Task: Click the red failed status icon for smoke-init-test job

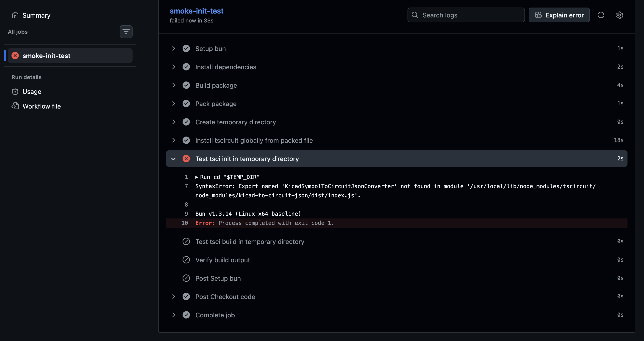Action: pos(15,56)
